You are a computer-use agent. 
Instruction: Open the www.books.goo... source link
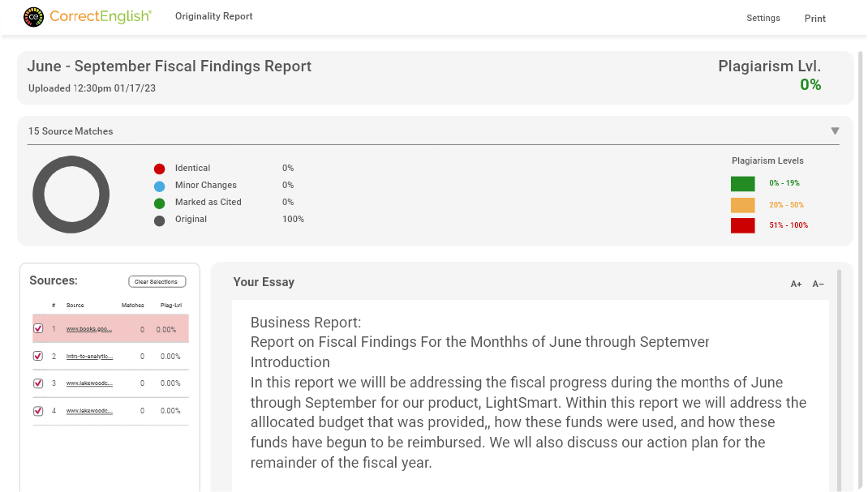[89, 329]
